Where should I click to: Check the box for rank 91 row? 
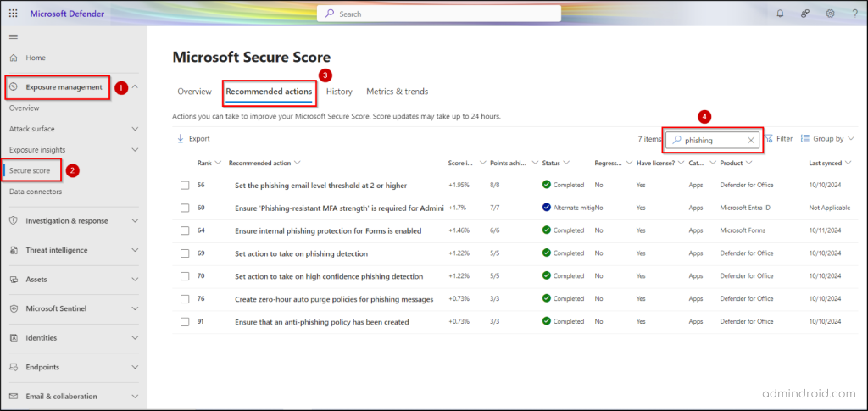[185, 321]
